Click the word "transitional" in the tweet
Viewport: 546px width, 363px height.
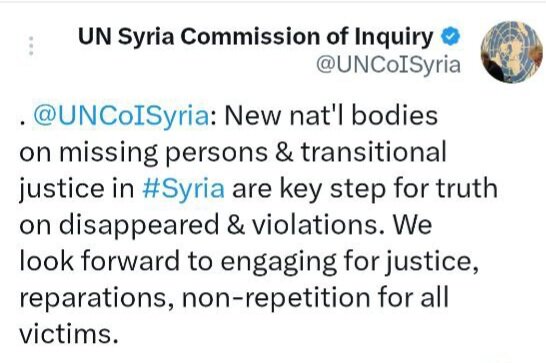[x=373, y=152]
